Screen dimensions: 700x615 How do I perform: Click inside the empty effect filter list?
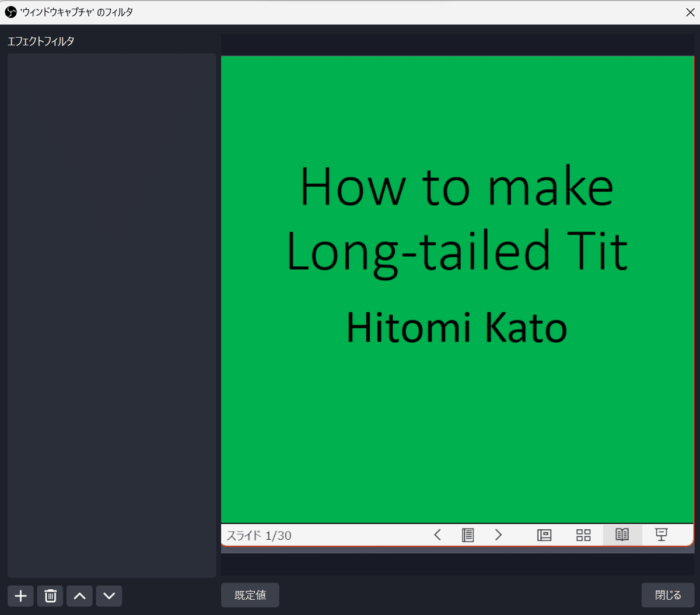(112, 315)
